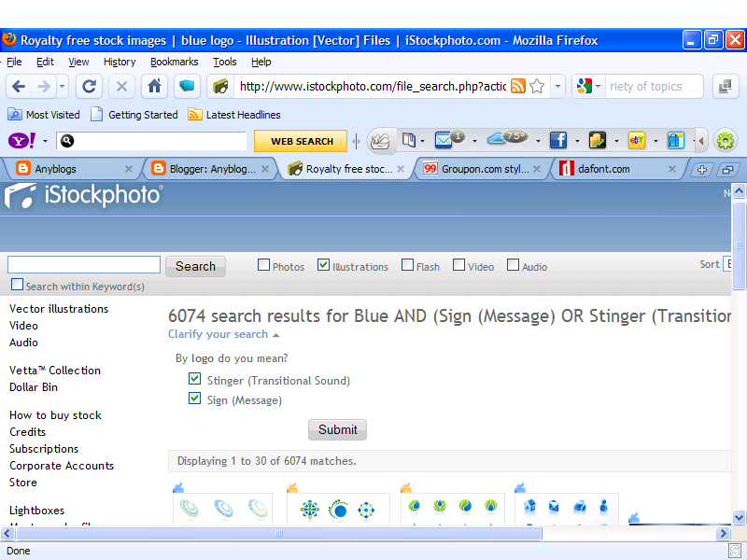The height and width of the screenshot is (560, 747).
Task: Click the iStockphoto logo
Action: pos(84,196)
